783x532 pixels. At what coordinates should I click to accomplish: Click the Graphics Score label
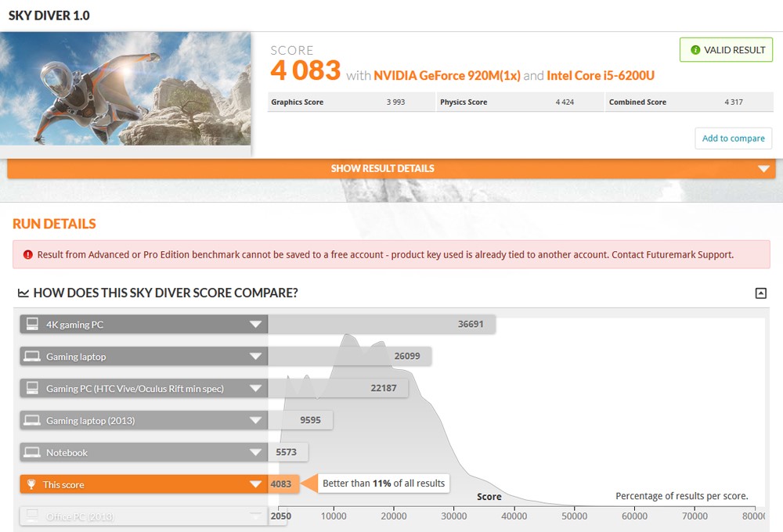click(297, 102)
